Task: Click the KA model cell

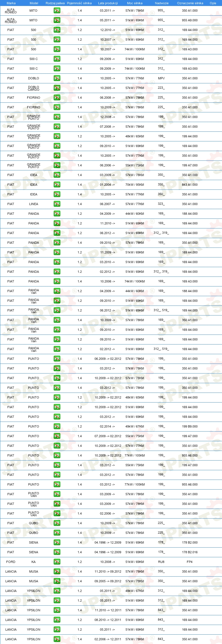Action: click(x=33, y=562)
